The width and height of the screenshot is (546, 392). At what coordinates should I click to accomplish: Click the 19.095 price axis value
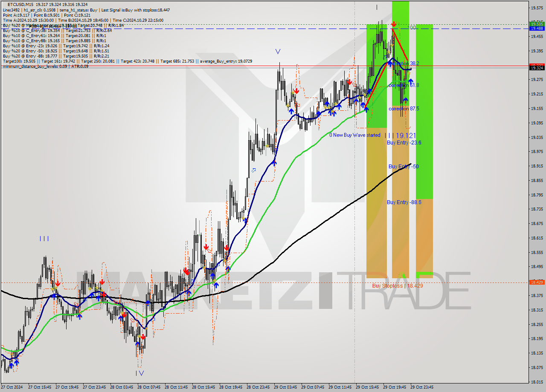click(537, 123)
